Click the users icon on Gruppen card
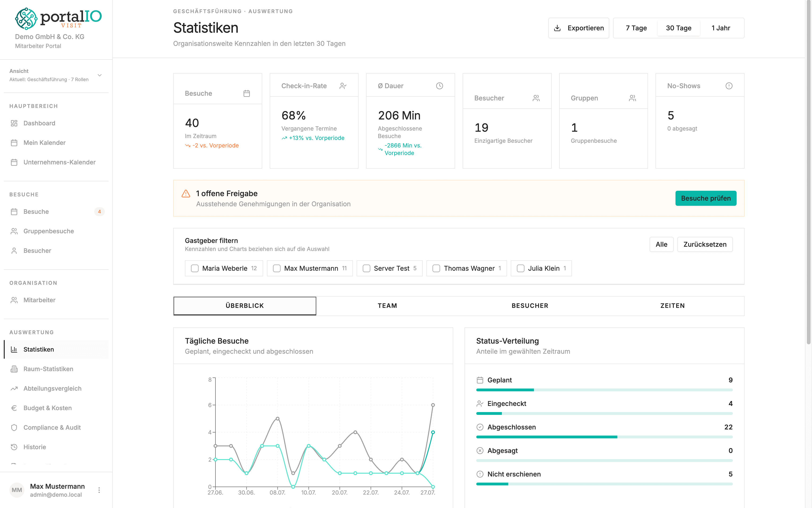The image size is (812, 508). click(x=632, y=98)
